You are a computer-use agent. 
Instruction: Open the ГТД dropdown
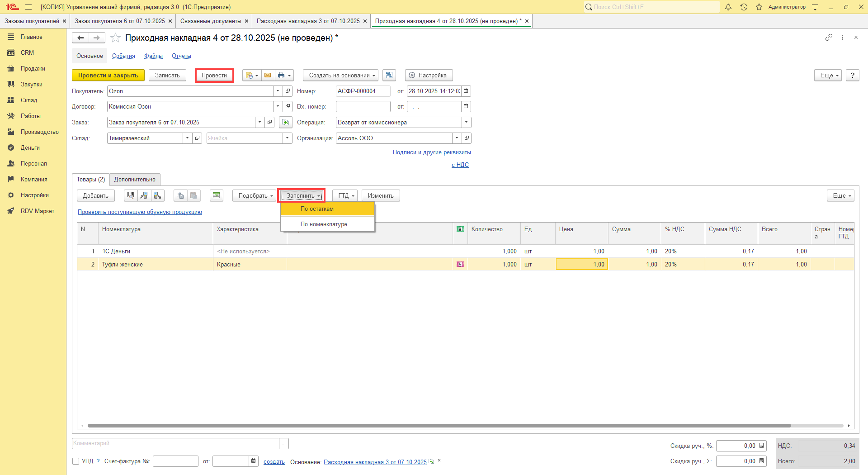click(345, 195)
